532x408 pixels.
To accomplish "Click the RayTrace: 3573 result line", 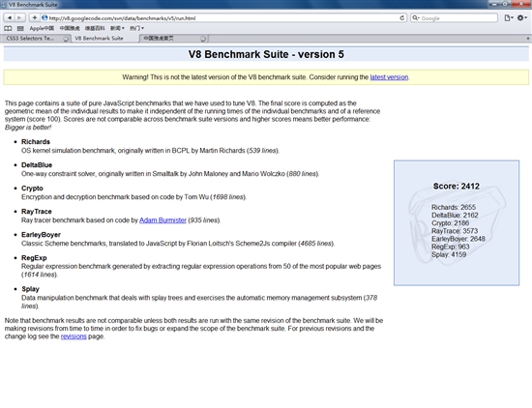I will (455, 231).
